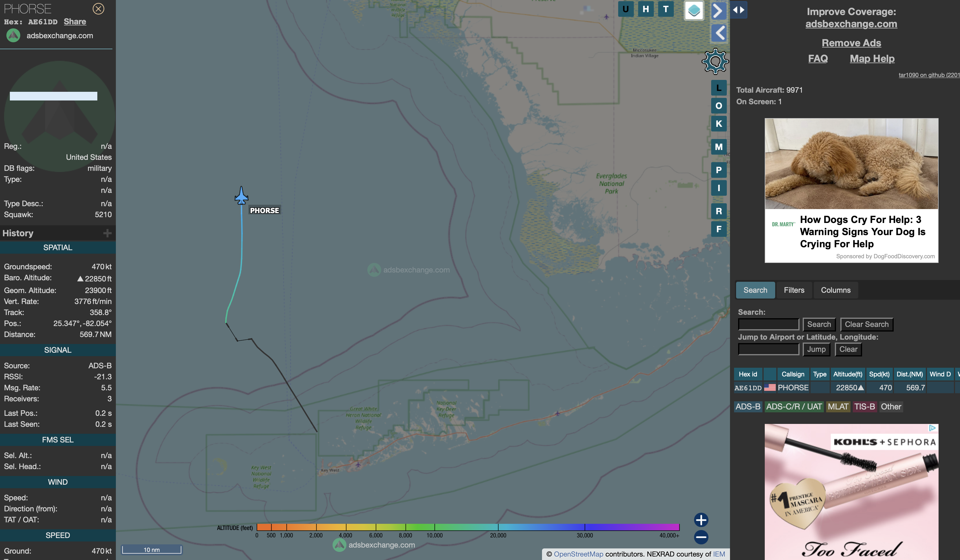The width and height of the screenshot is (960, 560).
Task: Toggle the K map option button
Action: tap(718, 124)
